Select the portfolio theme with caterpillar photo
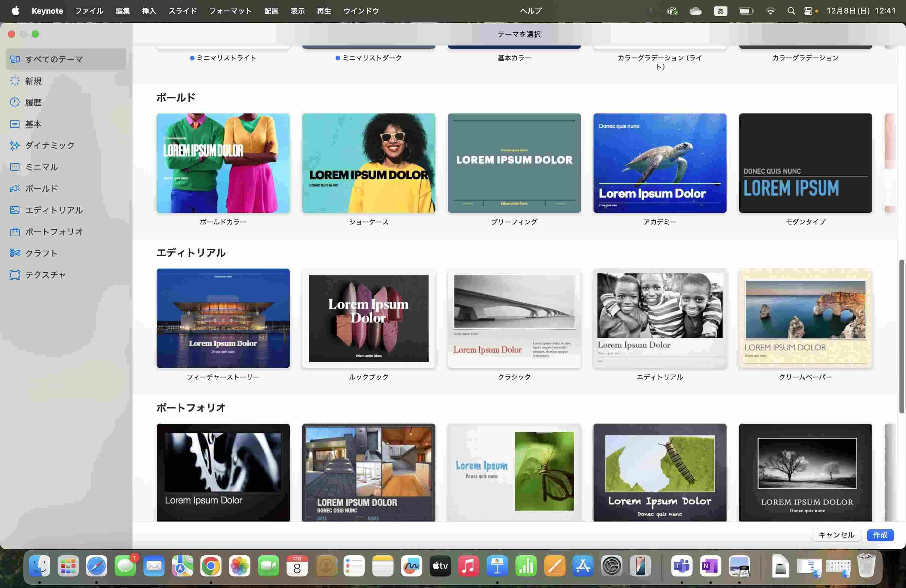Screen dimensions: 906x588 (x=660, y=472)
